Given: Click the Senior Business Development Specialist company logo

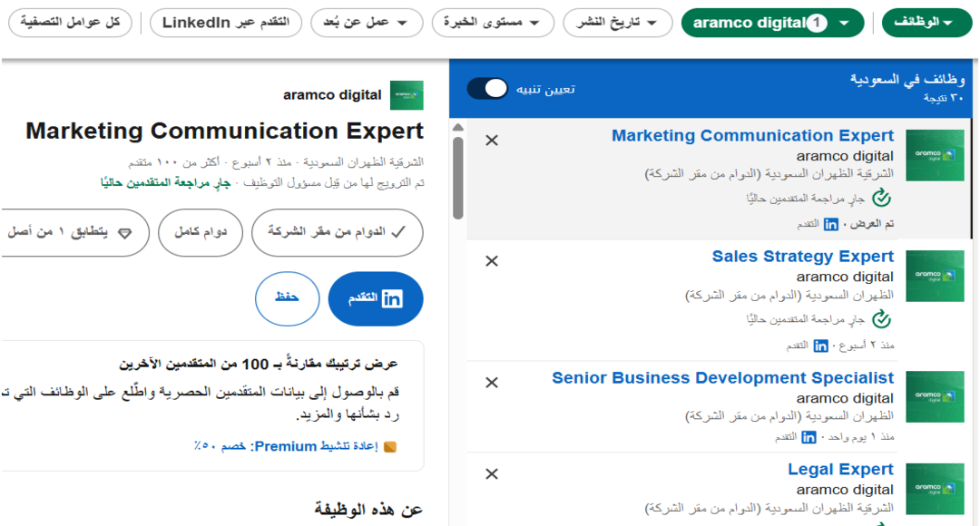Looking at the screenshot, I should [935, 397].
